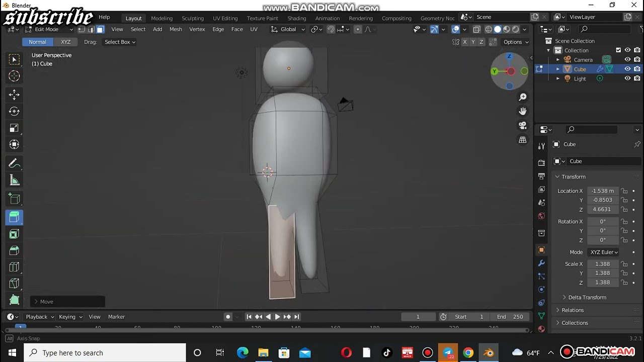The width and height of the screenshot is (644, 362).
Task: Select the Loop Cut tool
Action: [14, 267]
